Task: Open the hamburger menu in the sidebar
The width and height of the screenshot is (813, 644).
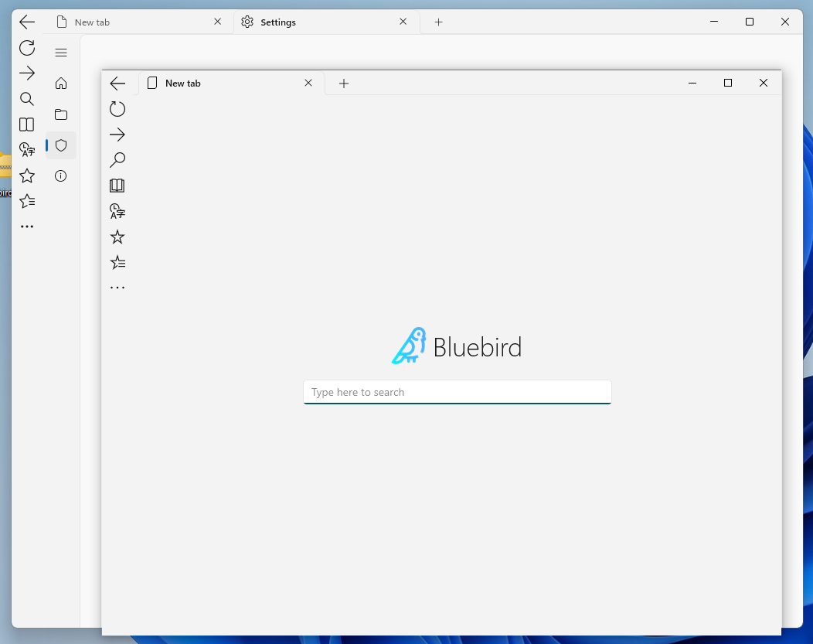Action: (60, 53)
